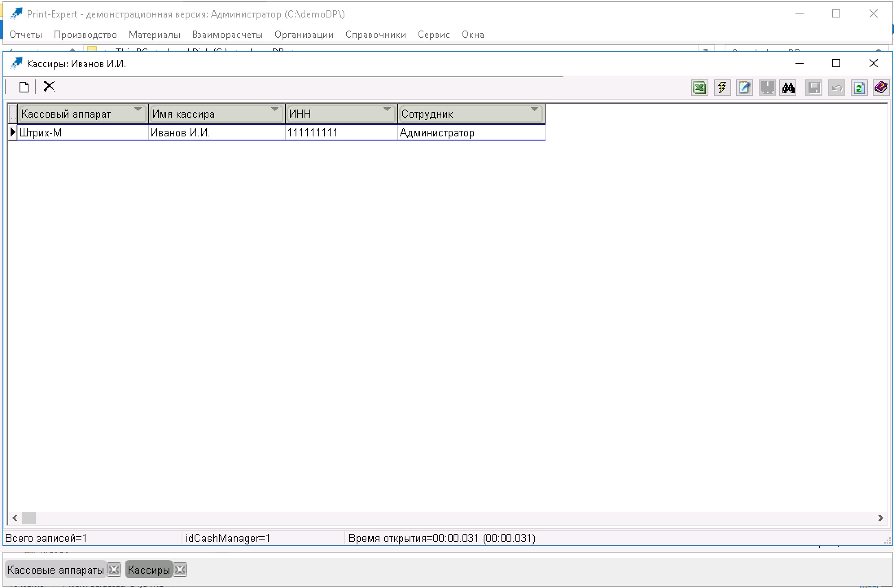
Task: Refresh data with green arrows icon
Action: coord(859,88)
